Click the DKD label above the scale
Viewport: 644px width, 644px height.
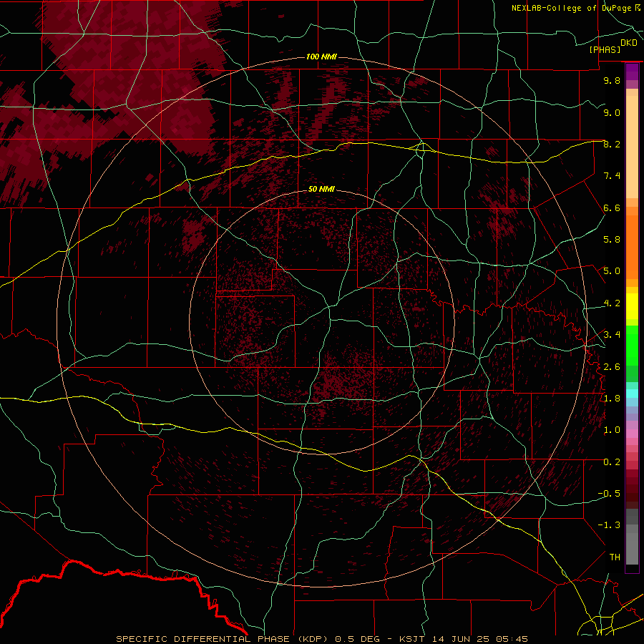629,43
